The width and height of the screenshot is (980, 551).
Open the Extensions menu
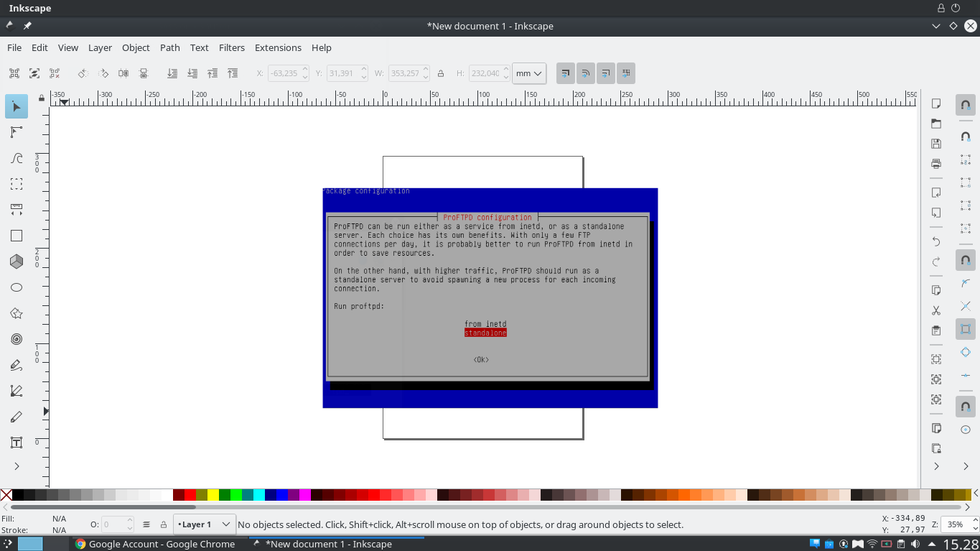point(278,47)
